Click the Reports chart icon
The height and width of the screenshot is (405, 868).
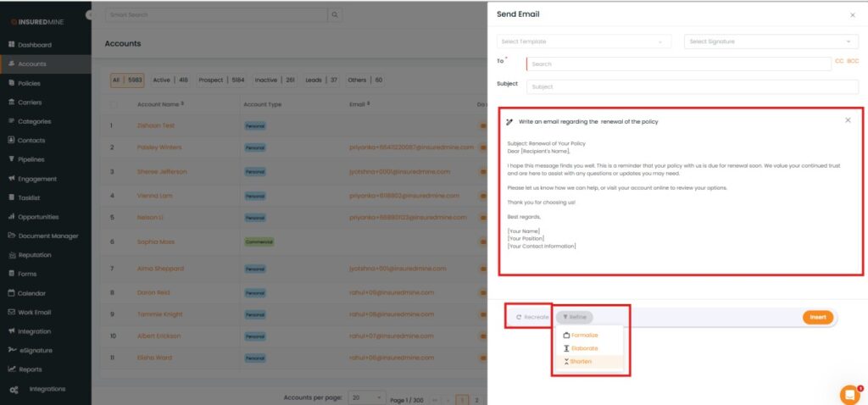tap(12, 369)
